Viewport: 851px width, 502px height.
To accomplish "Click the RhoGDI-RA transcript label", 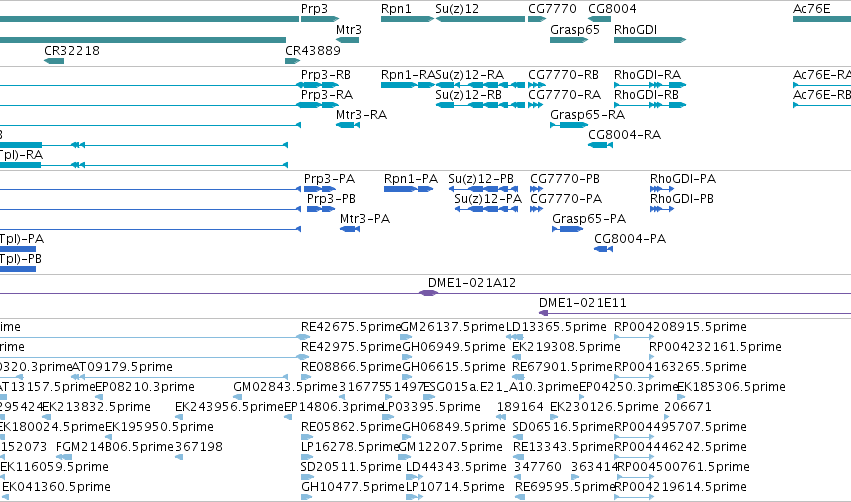I will 647,75.
